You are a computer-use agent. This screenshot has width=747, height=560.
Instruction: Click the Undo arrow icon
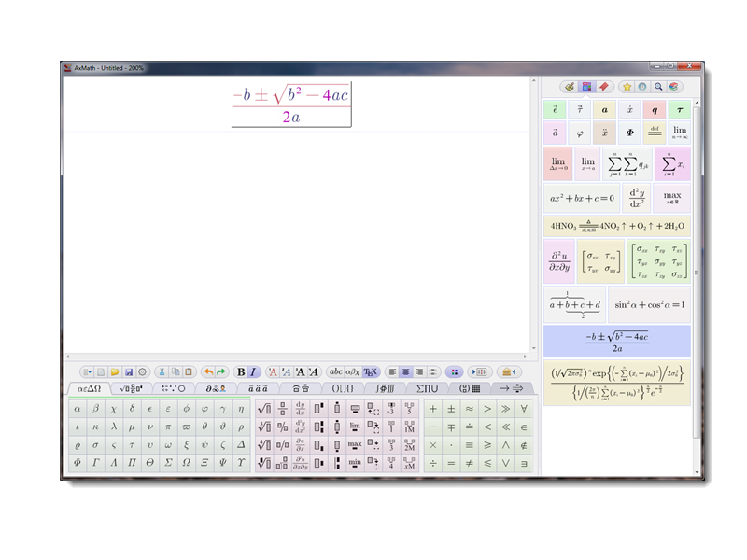(x=206, y=368)
